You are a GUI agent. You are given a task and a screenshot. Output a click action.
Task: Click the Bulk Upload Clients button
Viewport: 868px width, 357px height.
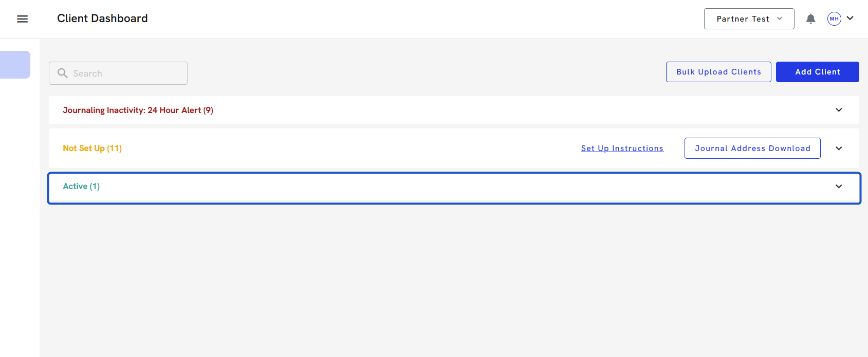coord(718,72)
